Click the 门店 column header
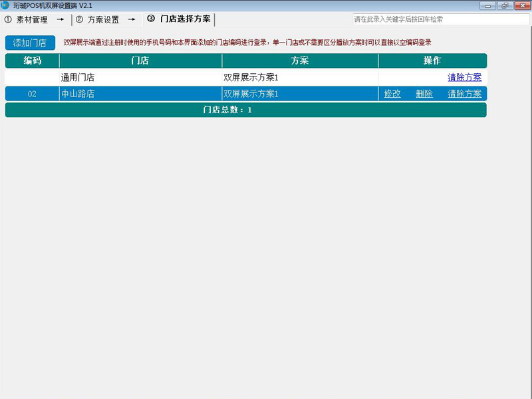This screenshot has height=399, width=532. point(140,61)
